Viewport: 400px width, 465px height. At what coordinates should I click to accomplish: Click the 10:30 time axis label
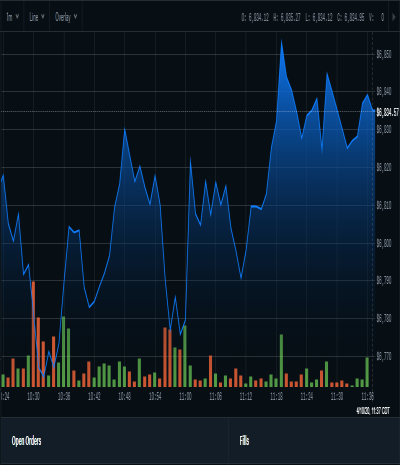tap(34, 396)
